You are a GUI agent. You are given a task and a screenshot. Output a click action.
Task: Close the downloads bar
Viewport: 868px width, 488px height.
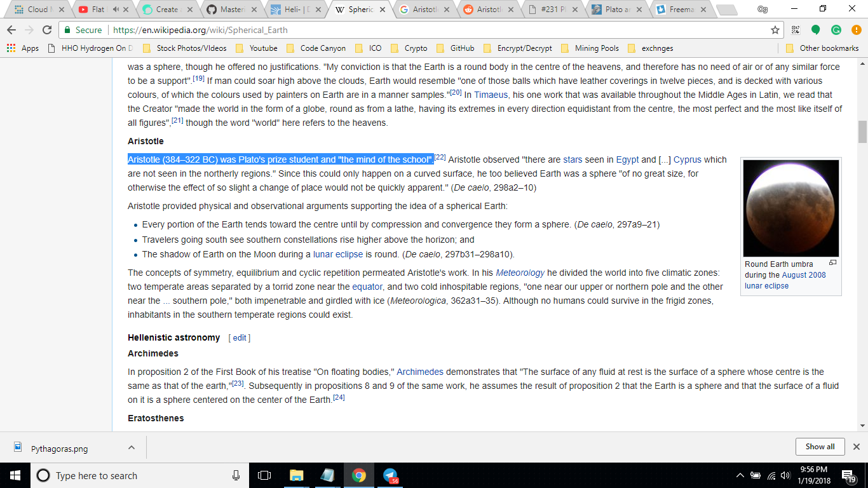(x=856, y=447)
